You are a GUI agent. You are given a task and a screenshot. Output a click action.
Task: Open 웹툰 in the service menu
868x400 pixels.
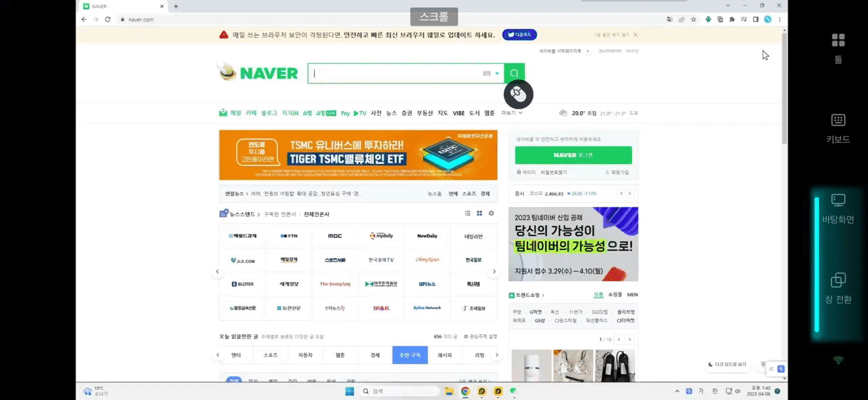(490, 113)
